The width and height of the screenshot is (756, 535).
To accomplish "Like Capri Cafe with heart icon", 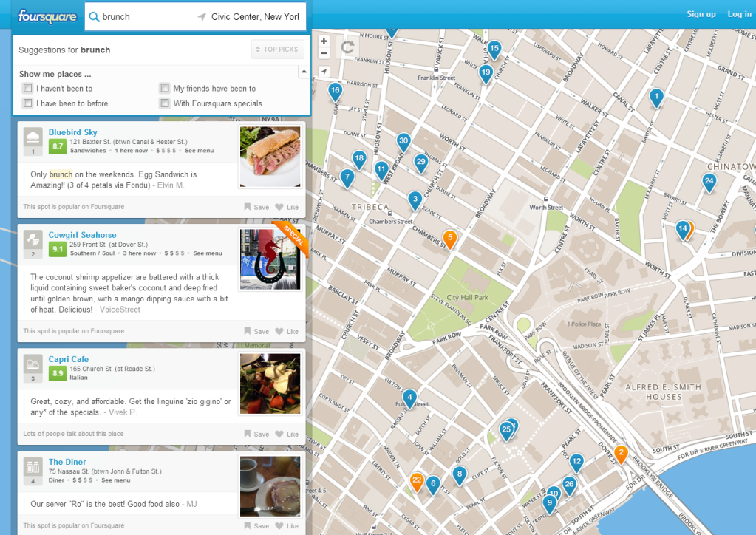I will (287, 435).
